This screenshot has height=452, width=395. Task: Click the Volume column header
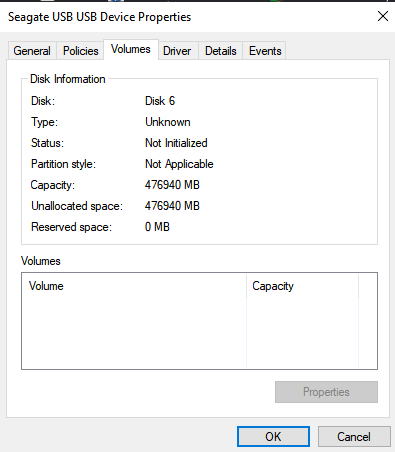(x=134, y=286)
